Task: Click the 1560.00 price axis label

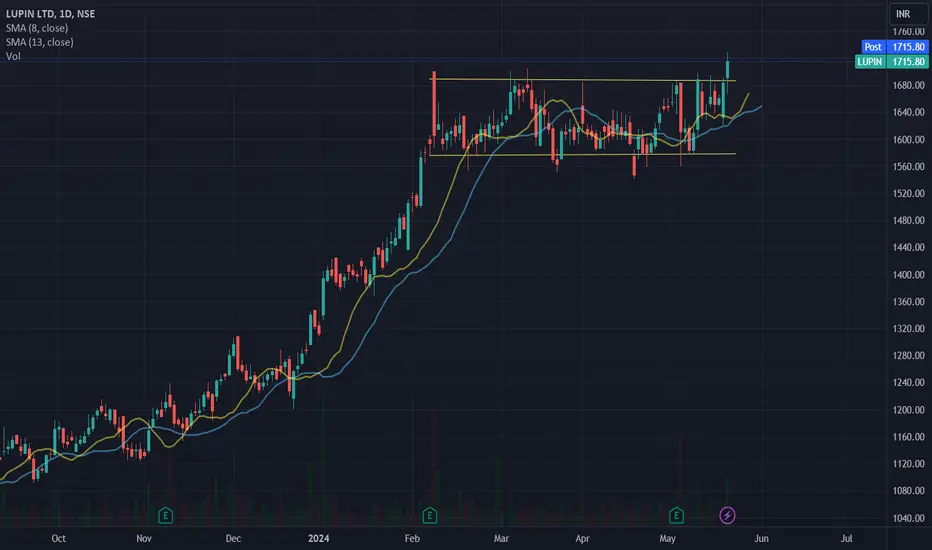Action: click(908, 166)
